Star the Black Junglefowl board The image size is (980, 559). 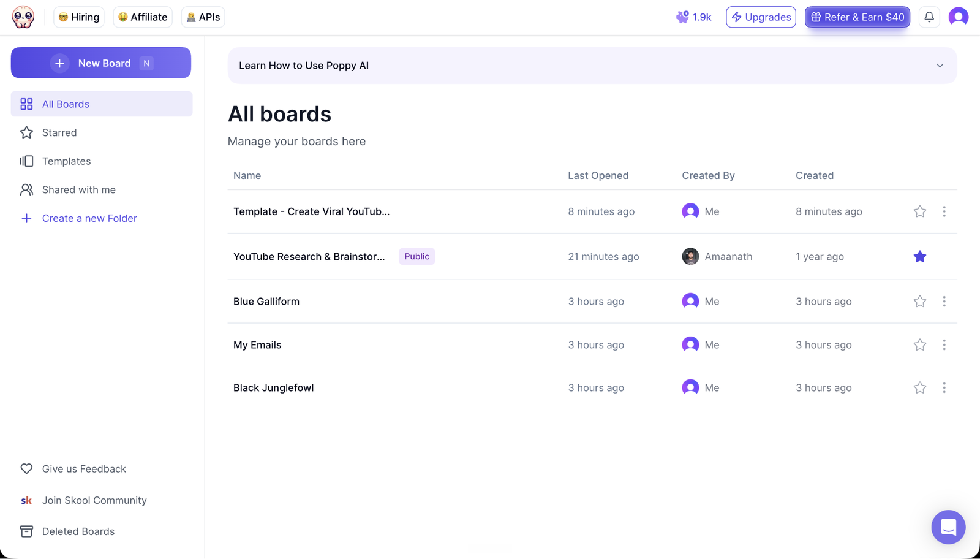tap(920, 388)
